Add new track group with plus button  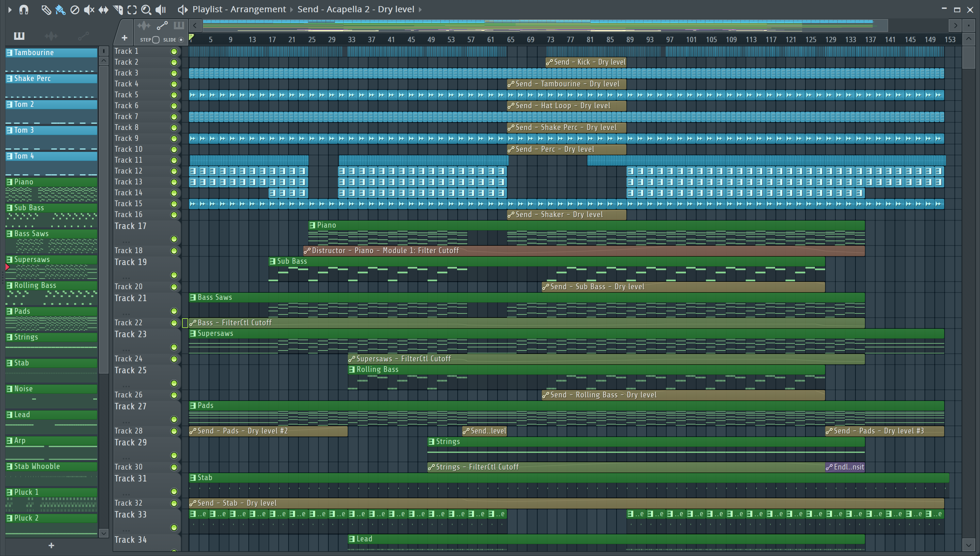pos(124,38)
